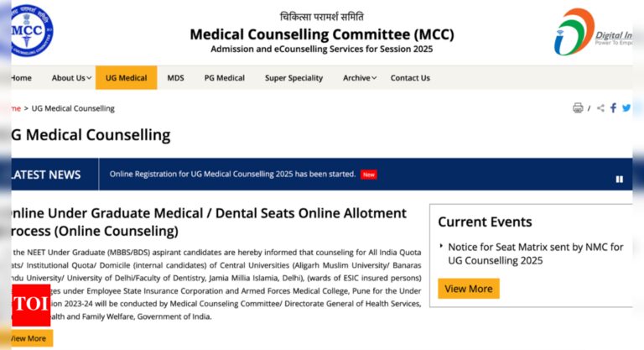
Task: Click the Digital India logo
Action: click(x=593, y=32)
